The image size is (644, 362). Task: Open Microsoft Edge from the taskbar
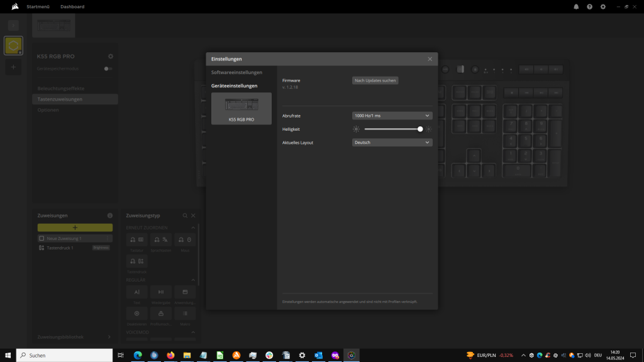coord(138,356)
